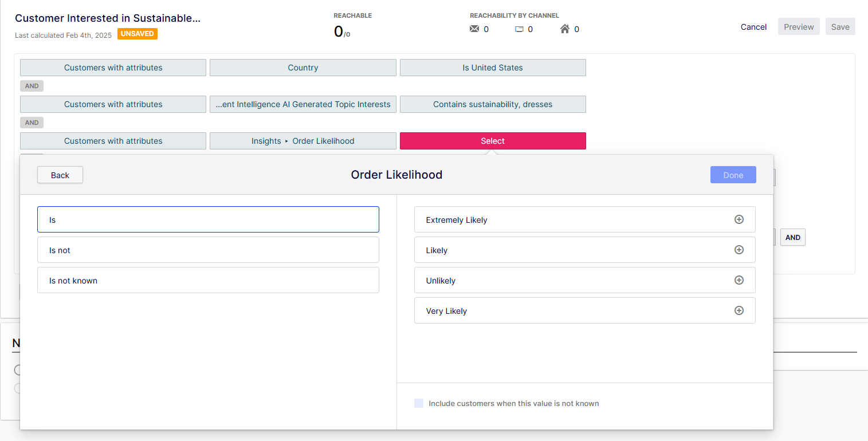
Task: Click the REACHABLE count value
Action: (x=342, y=31)
